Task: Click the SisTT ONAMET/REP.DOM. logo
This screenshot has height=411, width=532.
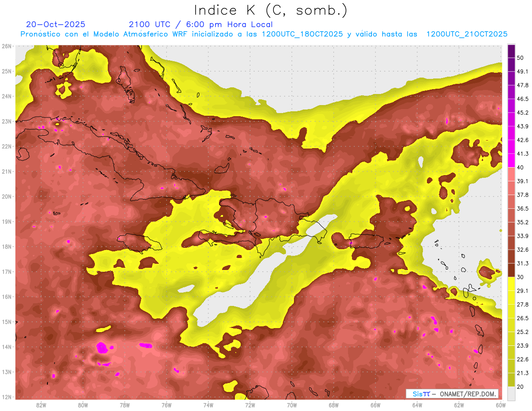Action: (x=452, y=394)
